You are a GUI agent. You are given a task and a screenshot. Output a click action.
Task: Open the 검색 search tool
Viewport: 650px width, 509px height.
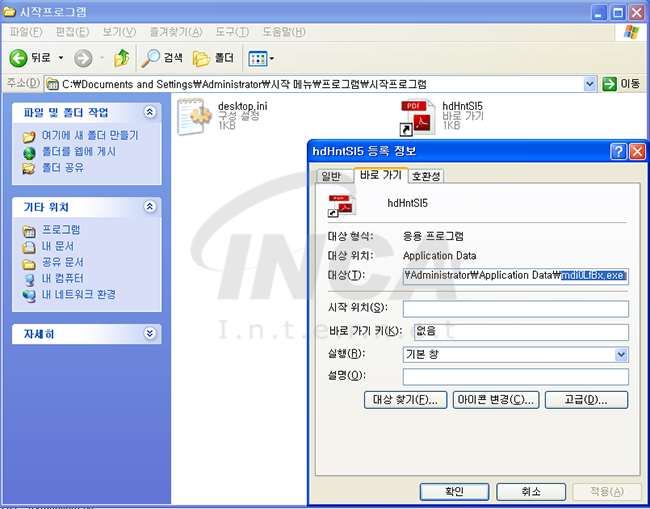(x=162, y=58)
